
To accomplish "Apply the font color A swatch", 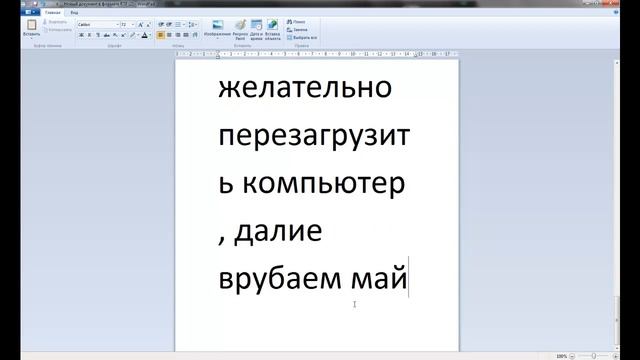I will coord(144,35).
